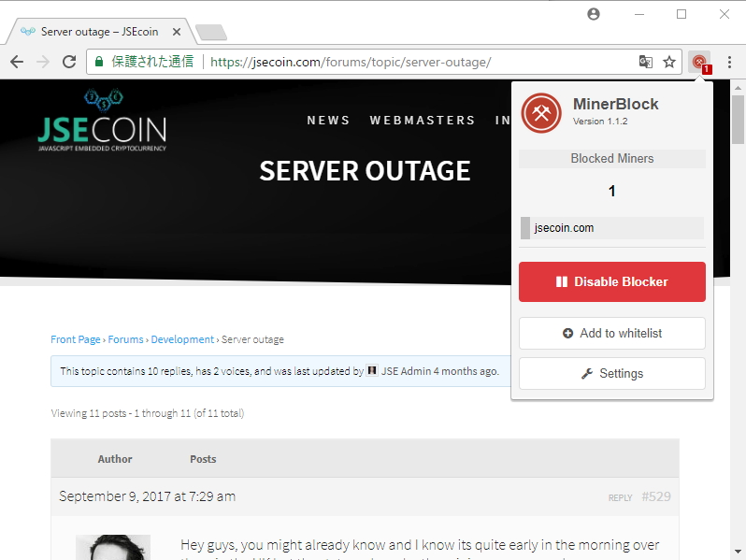Follow the Front Page breadcrumb link
Viewport: 746px width, 560px height.
tap(75, 339)
